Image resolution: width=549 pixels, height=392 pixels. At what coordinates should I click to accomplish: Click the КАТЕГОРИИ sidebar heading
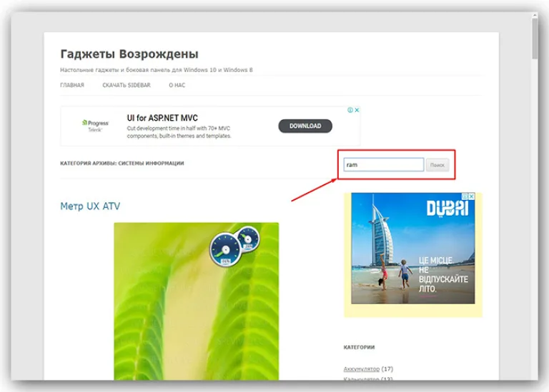359,347
